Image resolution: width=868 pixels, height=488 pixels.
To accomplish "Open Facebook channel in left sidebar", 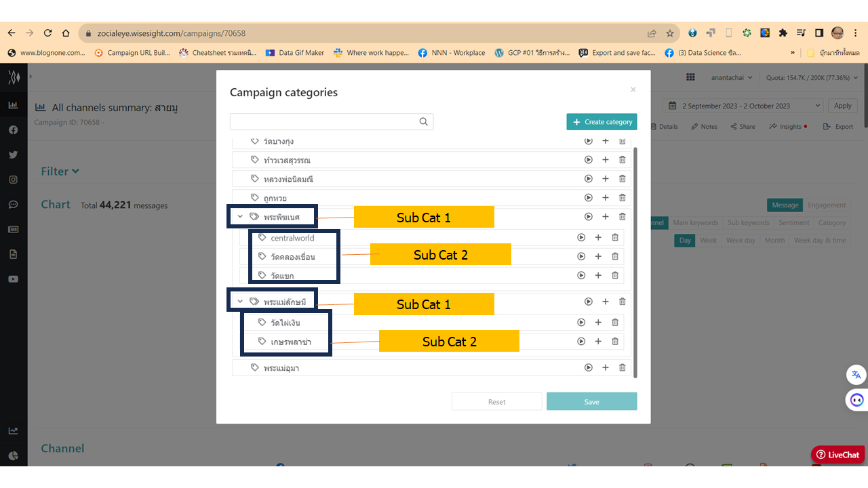I will [x=14, y=130].
